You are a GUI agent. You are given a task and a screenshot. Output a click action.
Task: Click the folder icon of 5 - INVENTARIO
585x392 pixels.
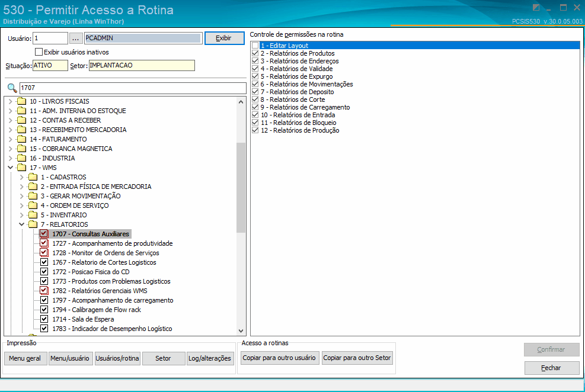pos(33,215)
